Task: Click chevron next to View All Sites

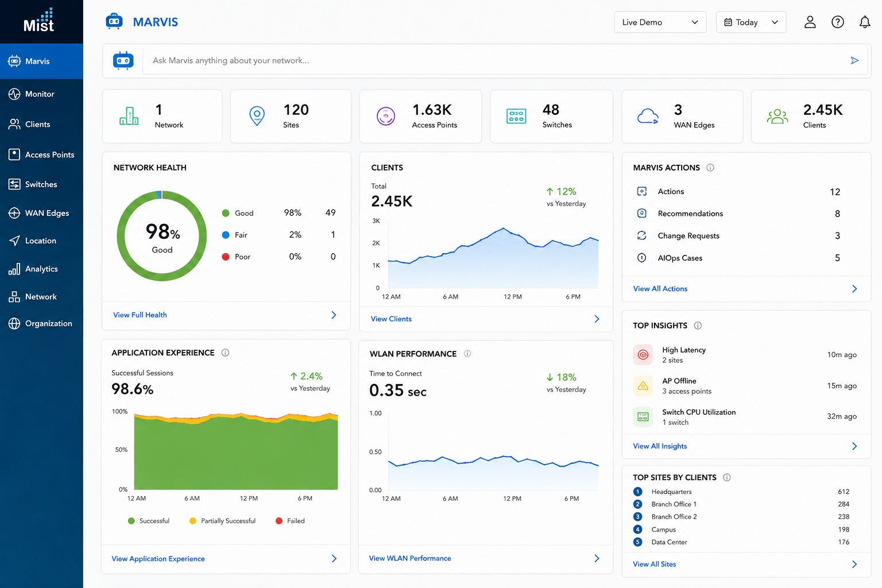Action: tap(854, 564)
